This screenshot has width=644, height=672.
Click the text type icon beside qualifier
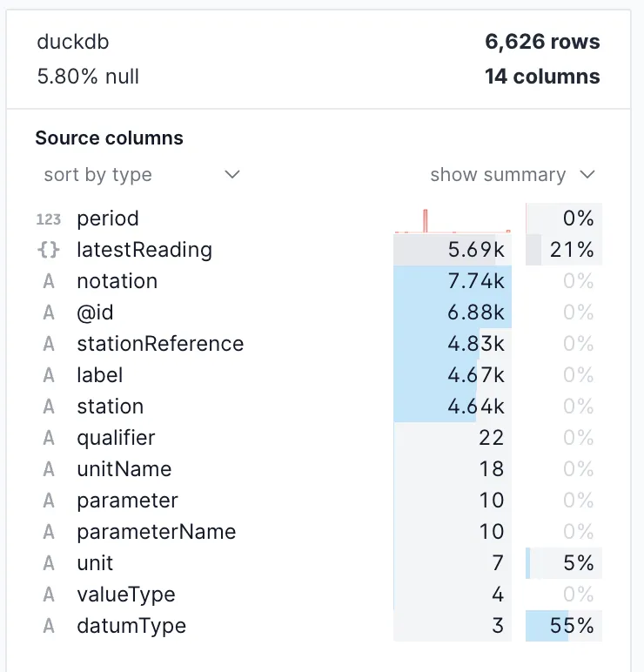(49, 439)
